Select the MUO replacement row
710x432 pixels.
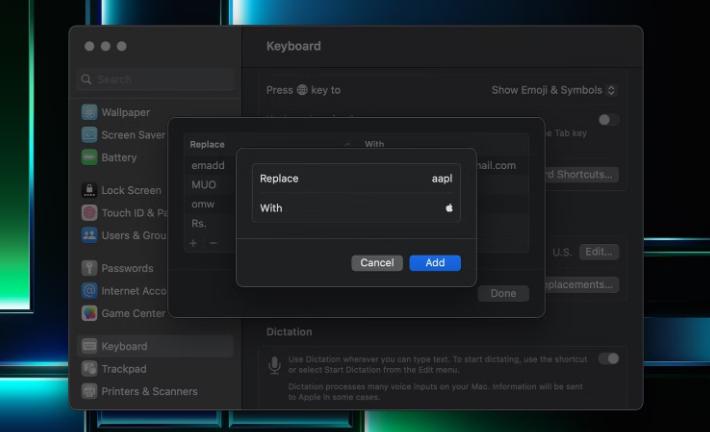point(204,185)
